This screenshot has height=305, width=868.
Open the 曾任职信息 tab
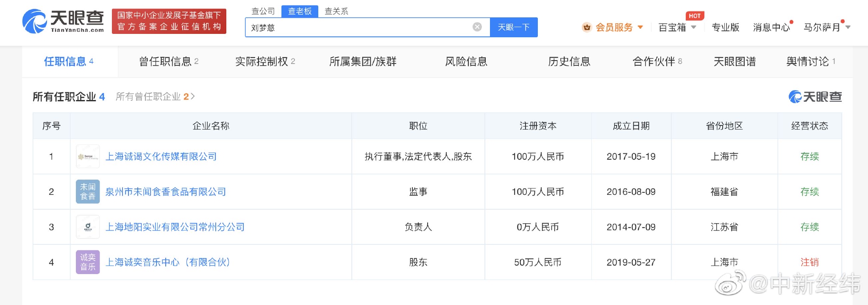pos(169,62)
